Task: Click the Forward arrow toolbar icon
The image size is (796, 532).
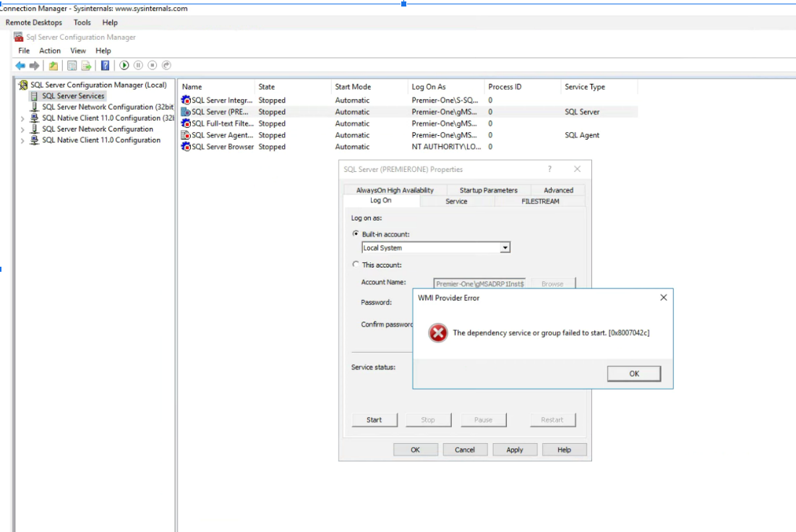Action: (x=35, y=66)
